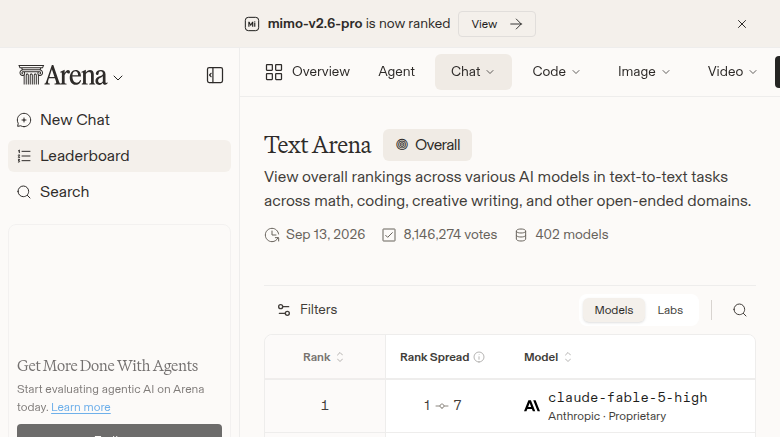Expand the Code tab dropdown

(x=556, y=72)
